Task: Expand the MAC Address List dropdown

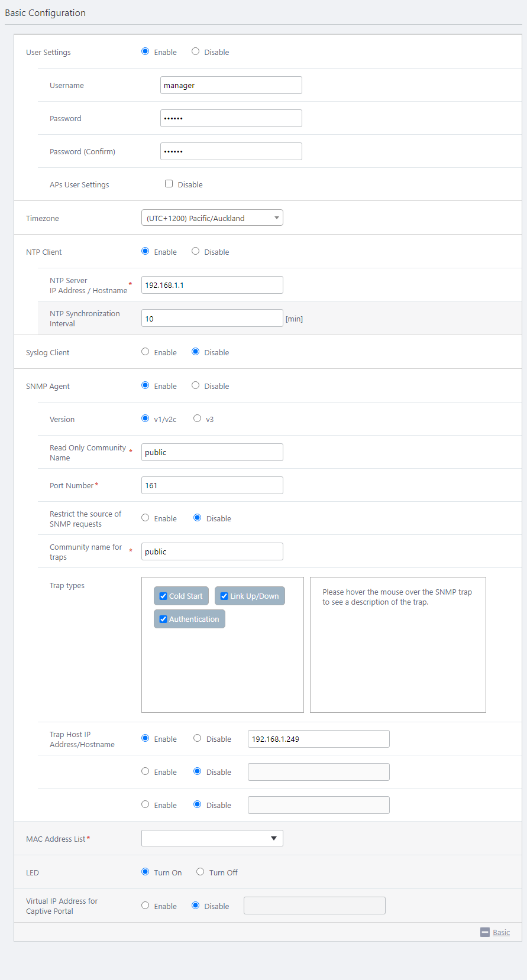Action: (x=212, y=838)
